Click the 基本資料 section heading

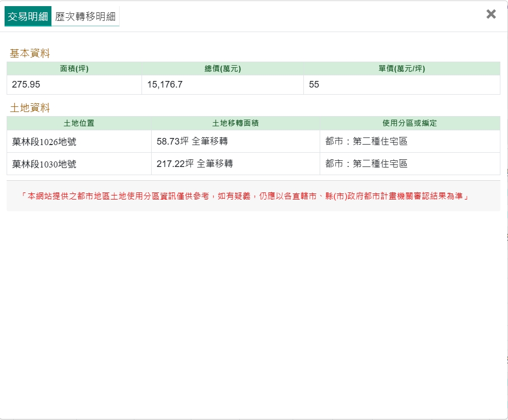tap(30, 53)
